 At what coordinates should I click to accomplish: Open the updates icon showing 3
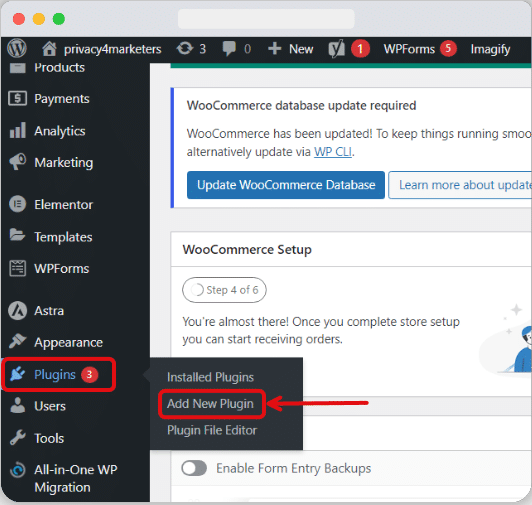click(x=185, y=49)
